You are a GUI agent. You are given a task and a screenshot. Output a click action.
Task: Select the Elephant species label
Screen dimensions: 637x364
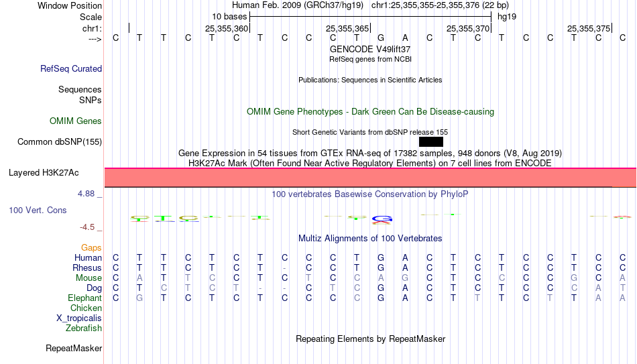point(85,298)
